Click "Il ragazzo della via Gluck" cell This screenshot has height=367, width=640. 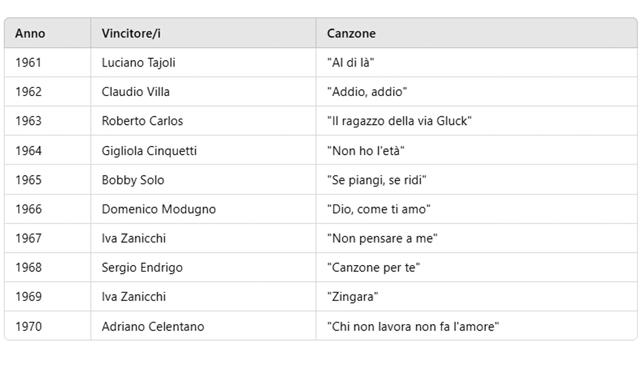[476, 121]
